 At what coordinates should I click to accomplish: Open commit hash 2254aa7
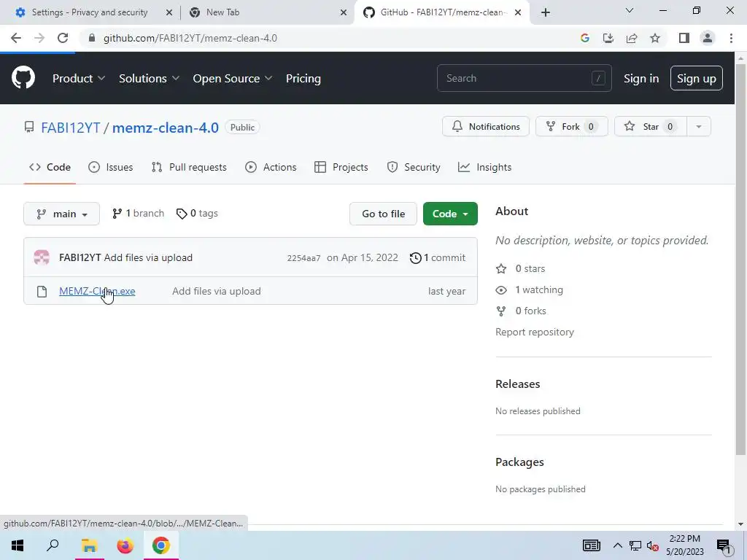pyautogui.click(x=303, y=258)
